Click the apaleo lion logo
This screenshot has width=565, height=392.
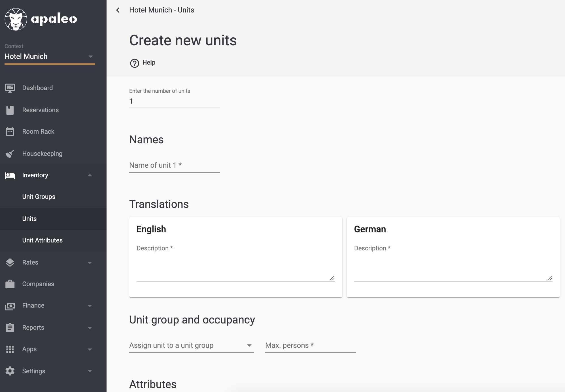point(16,19)
